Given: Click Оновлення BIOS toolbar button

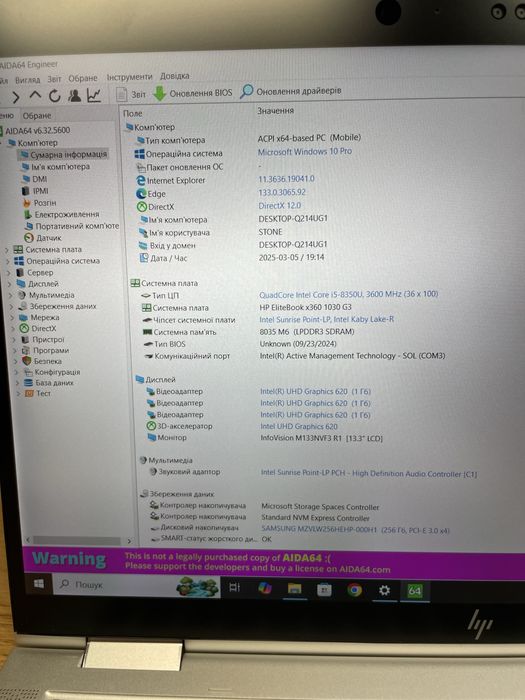Looking at the screenshot, I should pos(193,93).
